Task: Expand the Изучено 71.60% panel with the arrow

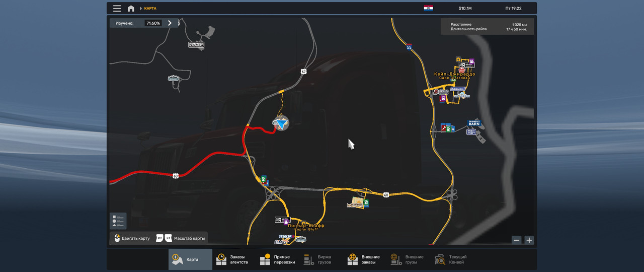Action: tap(170, 23)
